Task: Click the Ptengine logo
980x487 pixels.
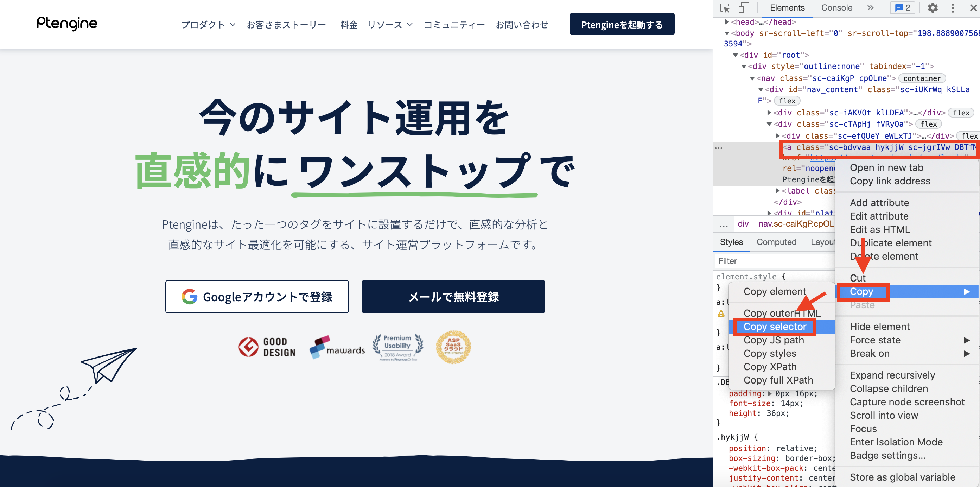Action: [x=67, y=24]
